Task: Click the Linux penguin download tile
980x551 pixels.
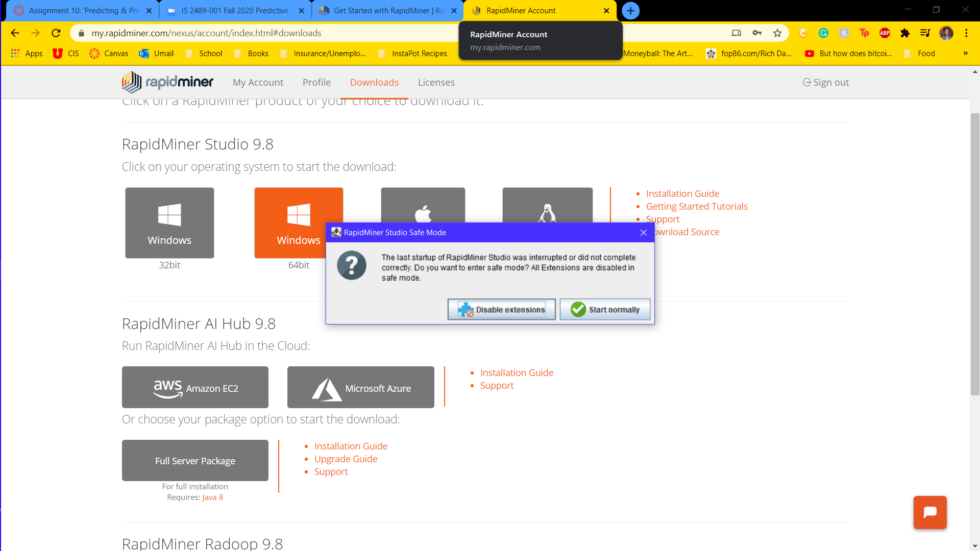Action: click(547, 205)
